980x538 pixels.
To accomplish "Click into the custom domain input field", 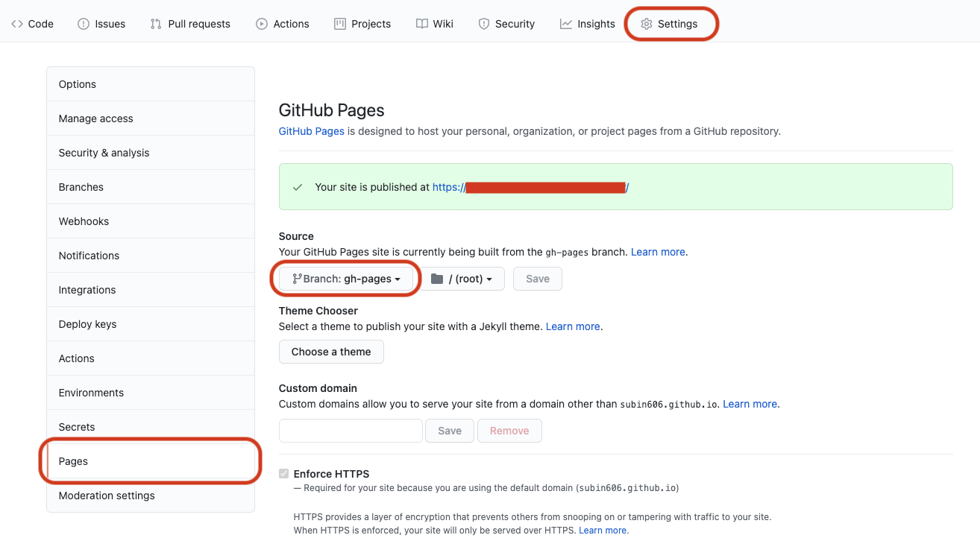I will coord(351,431).
